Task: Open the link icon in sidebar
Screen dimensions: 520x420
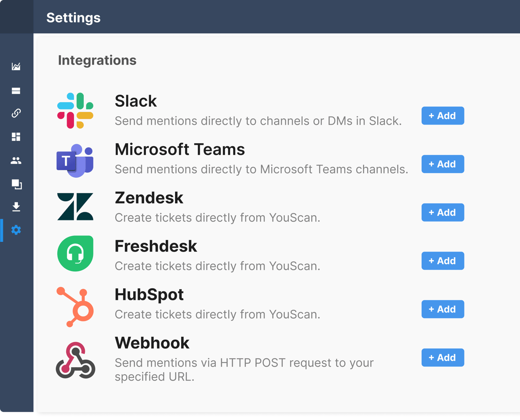Action: tap(16, 113)
